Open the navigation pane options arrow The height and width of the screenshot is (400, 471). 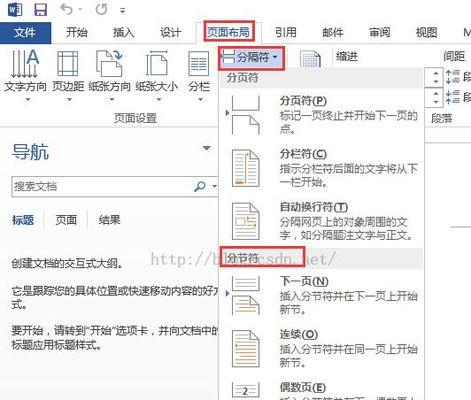click(207, 148)
